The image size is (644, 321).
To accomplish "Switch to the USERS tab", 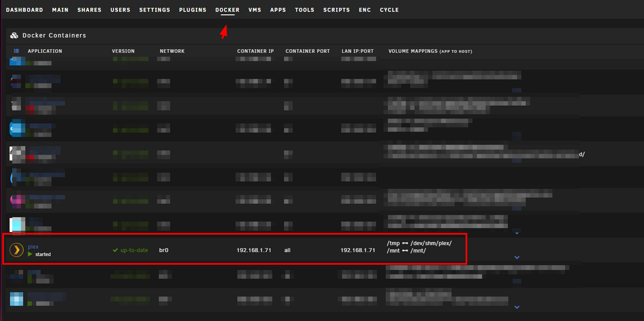I will pos(120,10).
